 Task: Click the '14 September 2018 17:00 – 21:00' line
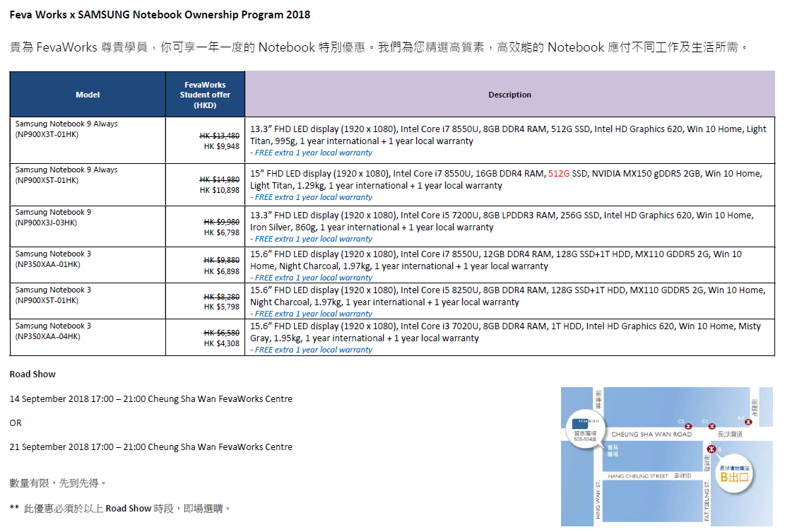150,399
